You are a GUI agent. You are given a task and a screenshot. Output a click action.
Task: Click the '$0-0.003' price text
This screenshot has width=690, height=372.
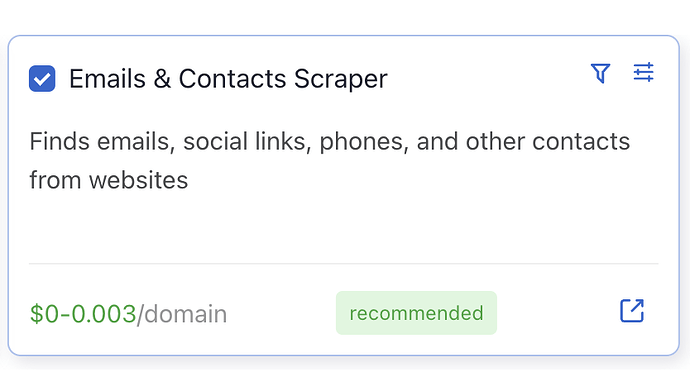pos(83,314)
